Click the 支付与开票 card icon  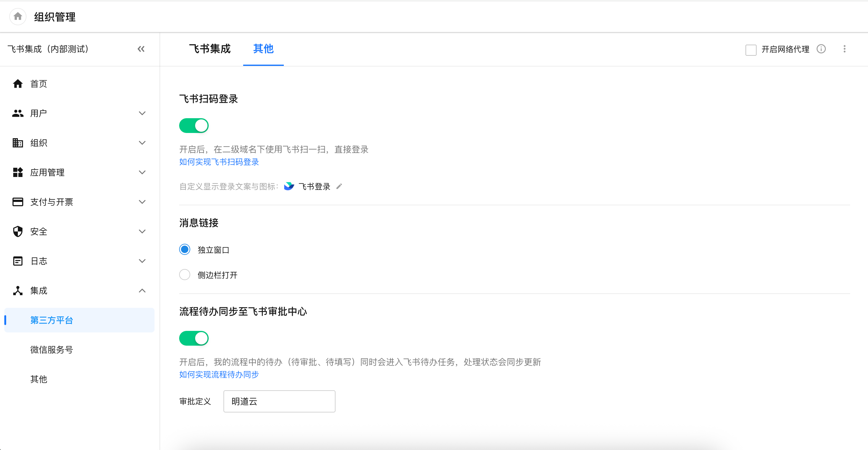tap(18, 202)
